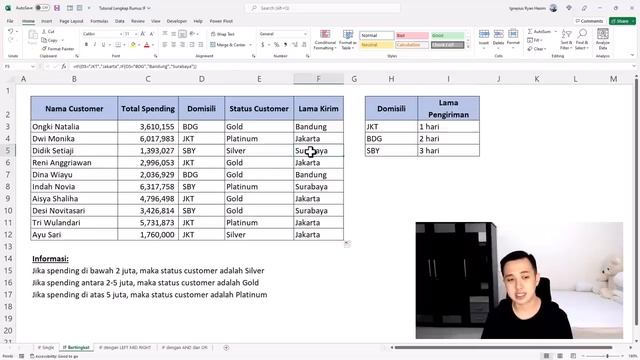Select column E header

tap(259, 79)
